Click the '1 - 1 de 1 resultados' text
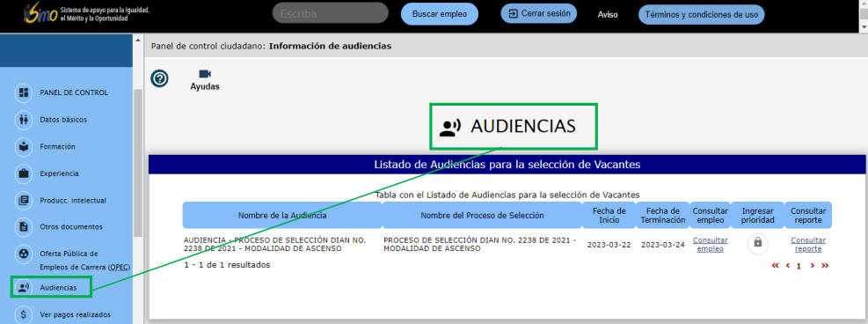The height and width of the screenshot is (324, 868). [228, 265]
